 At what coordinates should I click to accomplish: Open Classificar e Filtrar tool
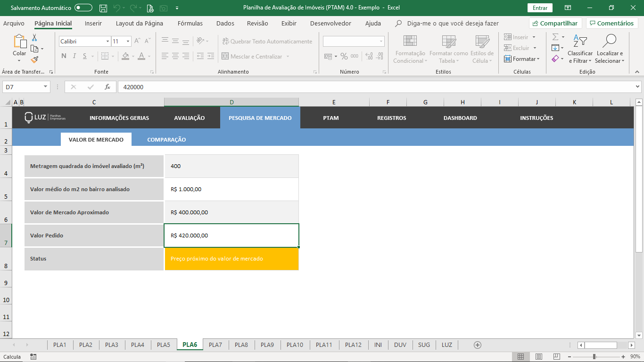click(580, 50)
